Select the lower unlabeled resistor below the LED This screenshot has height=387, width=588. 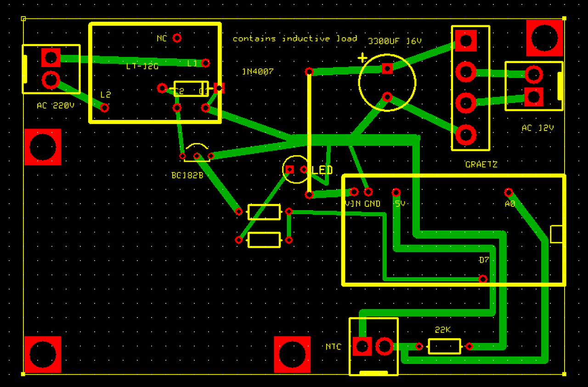(x=264, y=240)
